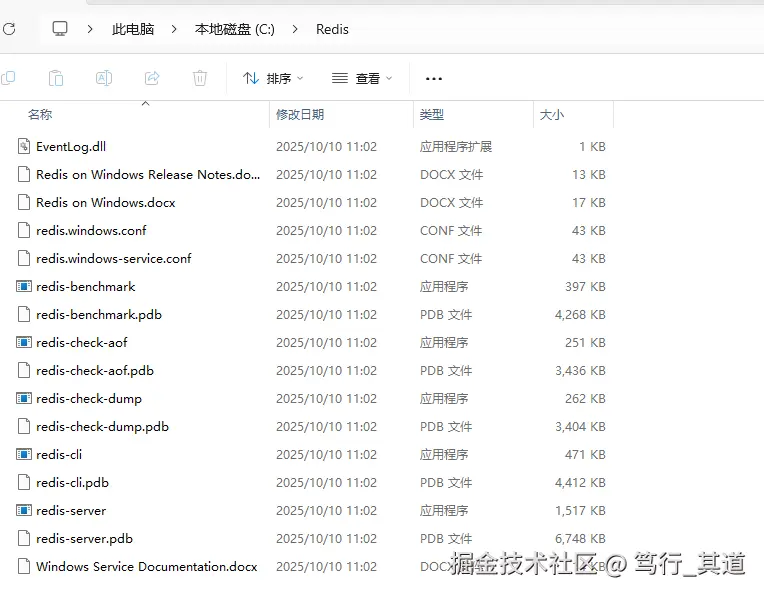Click the paste clipboard icon
Screen dimensions: 764x596
56,78
